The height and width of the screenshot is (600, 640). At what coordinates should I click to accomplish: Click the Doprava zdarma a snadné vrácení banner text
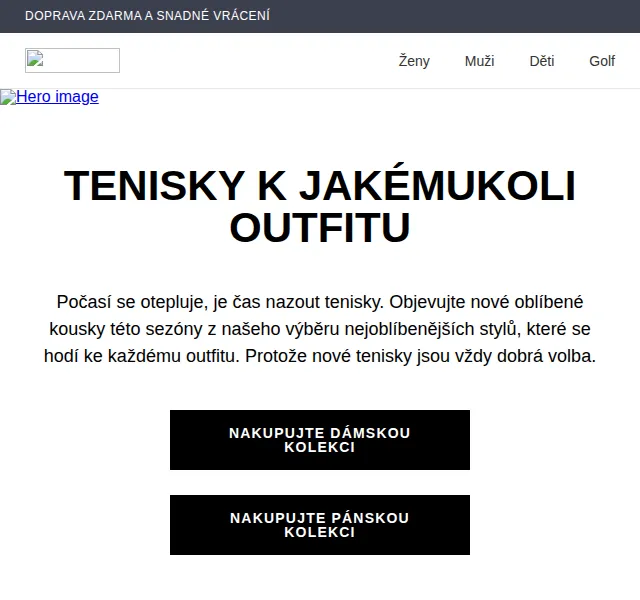click(x=147, y=16)
